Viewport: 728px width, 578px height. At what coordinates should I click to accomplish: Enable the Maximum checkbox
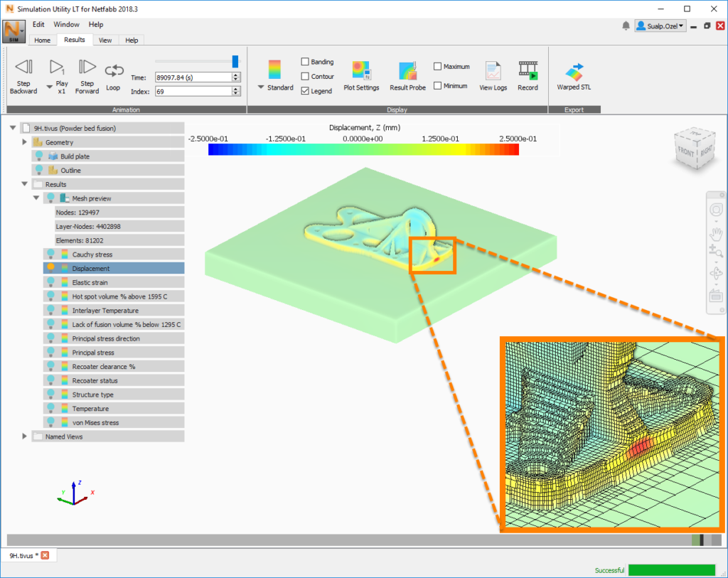438,67
